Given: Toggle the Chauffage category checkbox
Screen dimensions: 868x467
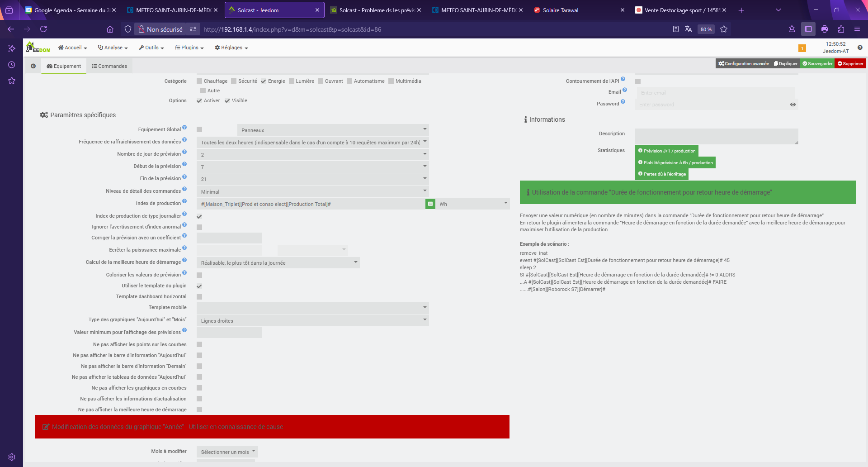Looking at the screenshot, I should pyautogui.click(x=199, y=81).
